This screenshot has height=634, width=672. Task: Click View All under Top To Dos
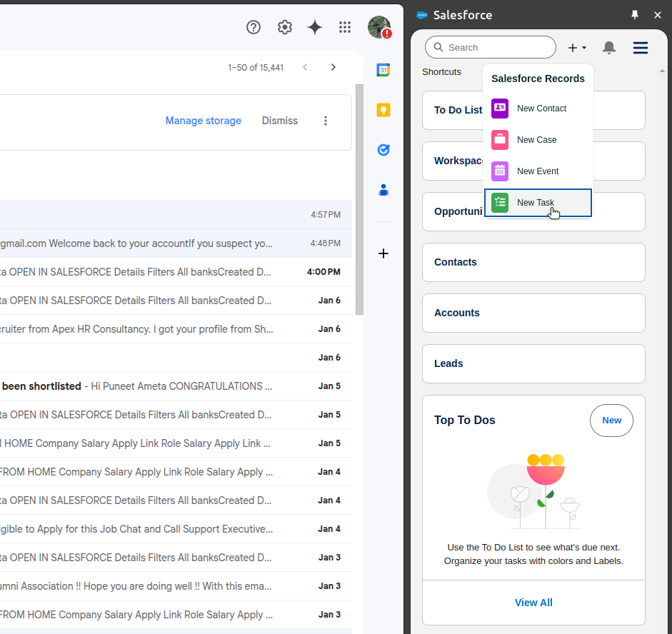click(x=533, y=602)
